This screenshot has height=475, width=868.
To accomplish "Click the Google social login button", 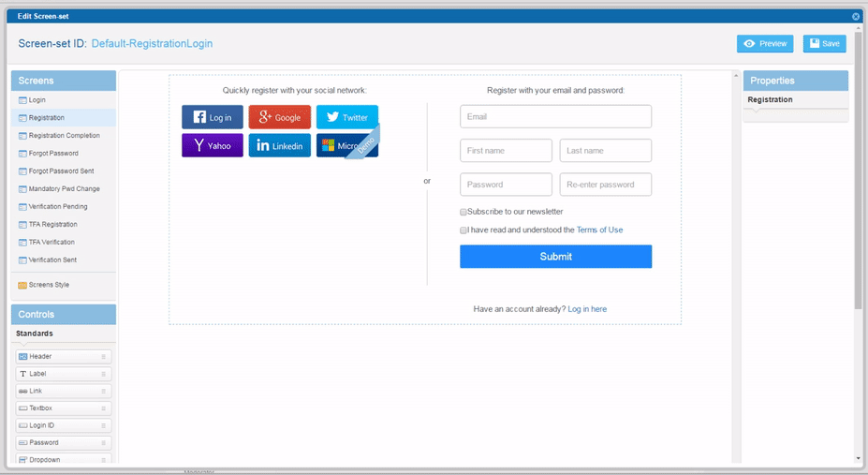I will click(280, 117).
